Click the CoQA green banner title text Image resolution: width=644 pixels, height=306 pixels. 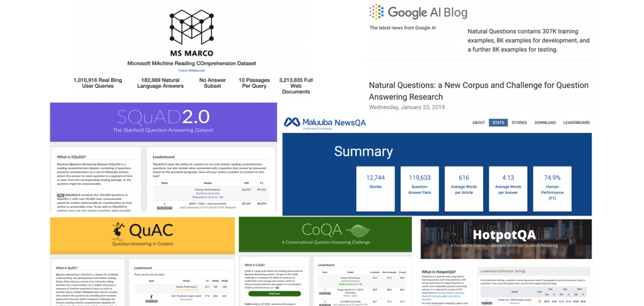click(323, 229)
